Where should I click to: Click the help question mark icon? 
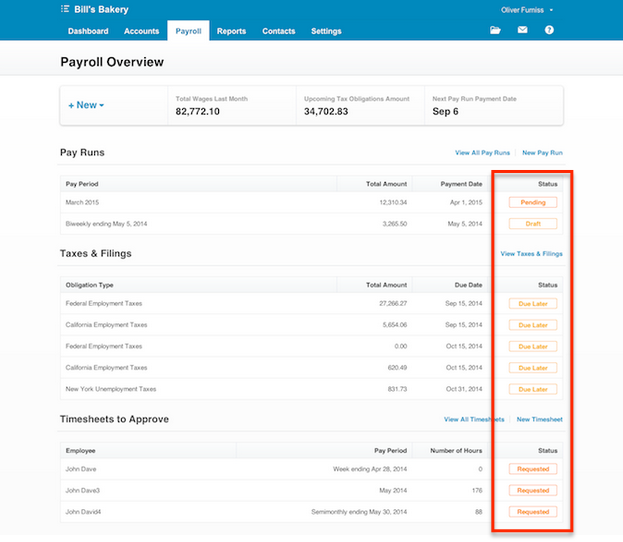(x=549, y=31)
